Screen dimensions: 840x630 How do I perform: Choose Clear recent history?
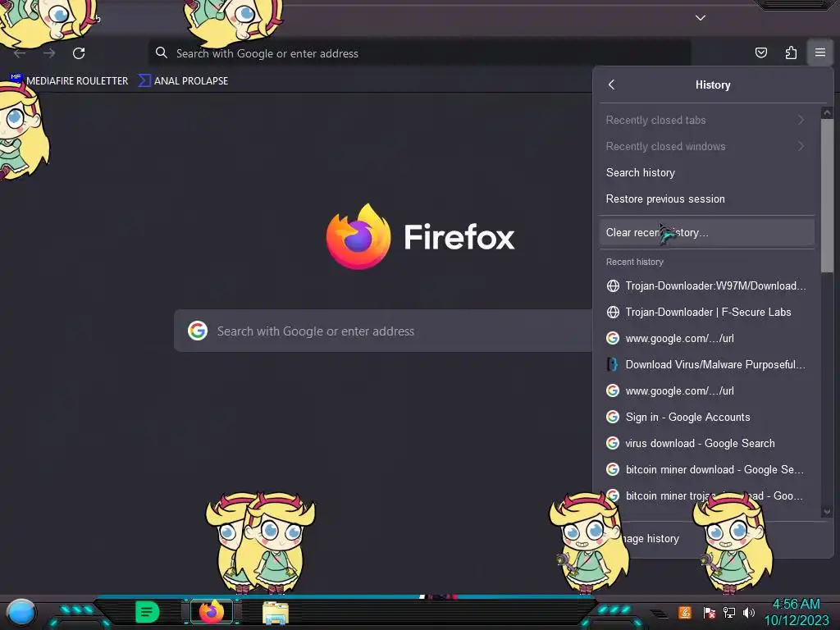706,232
